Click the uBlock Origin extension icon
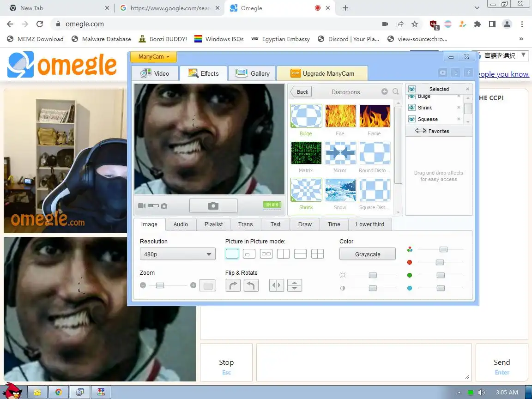 coord(434,24)
